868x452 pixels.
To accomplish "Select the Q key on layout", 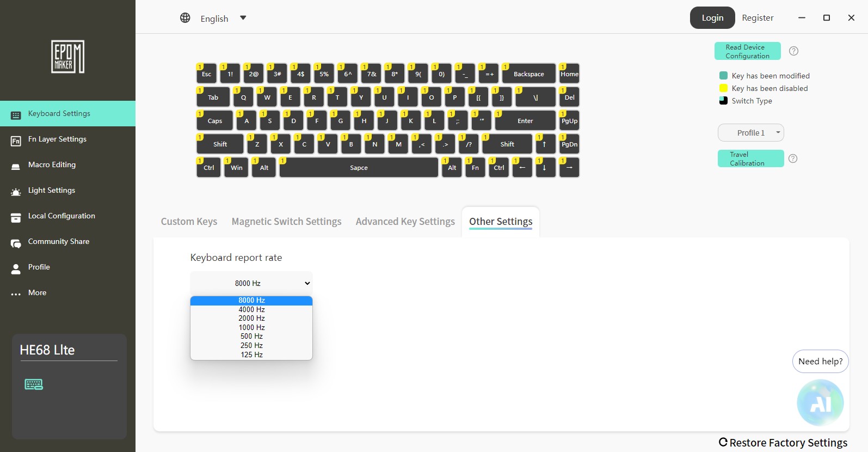I will pos(243,97).
